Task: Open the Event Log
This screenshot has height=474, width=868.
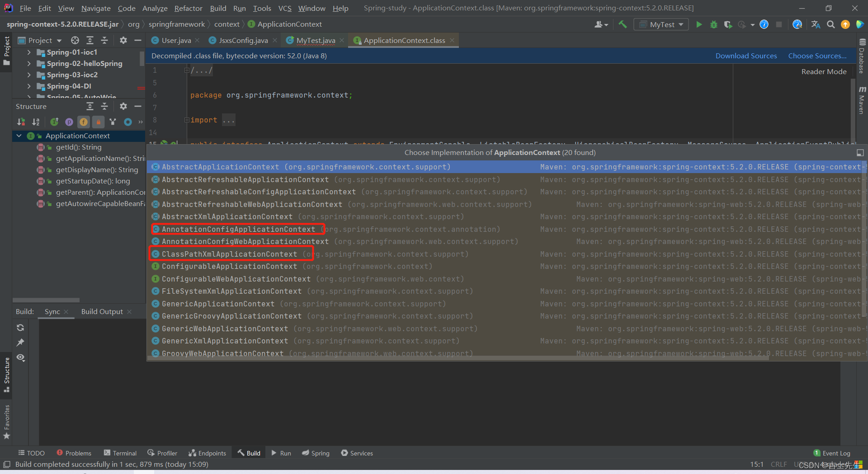Action: pos(831,453)
